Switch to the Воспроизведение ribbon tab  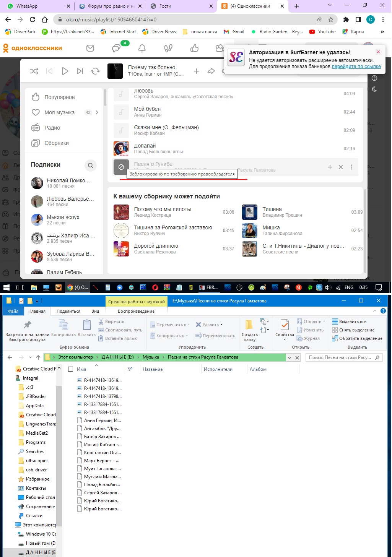coord(136,311)
